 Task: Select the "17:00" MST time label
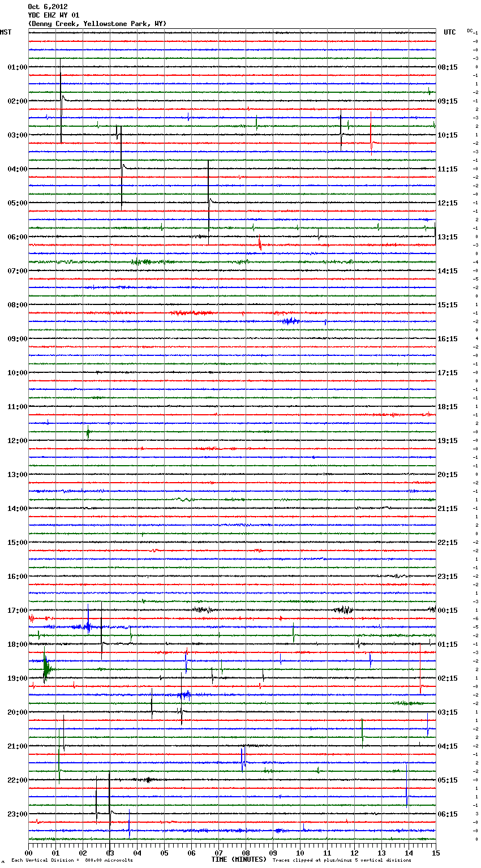(x=17, y=611)
